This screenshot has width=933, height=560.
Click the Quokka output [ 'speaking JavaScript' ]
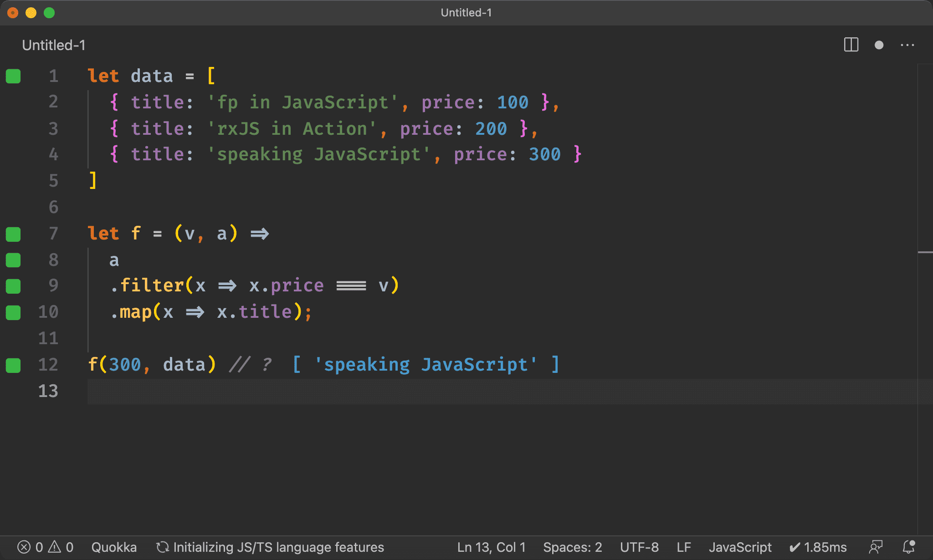(x=426, y=365)
